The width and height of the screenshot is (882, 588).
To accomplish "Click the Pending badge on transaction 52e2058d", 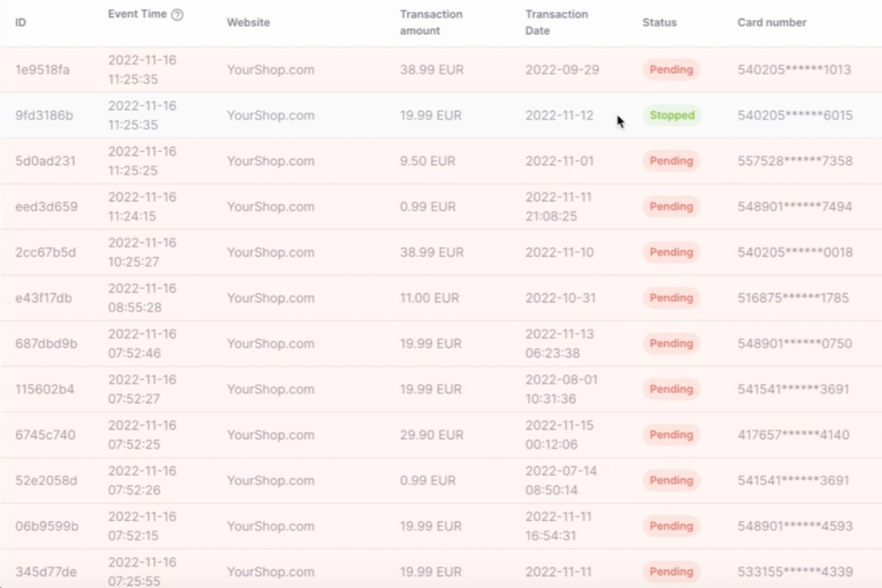I will 671,480.
